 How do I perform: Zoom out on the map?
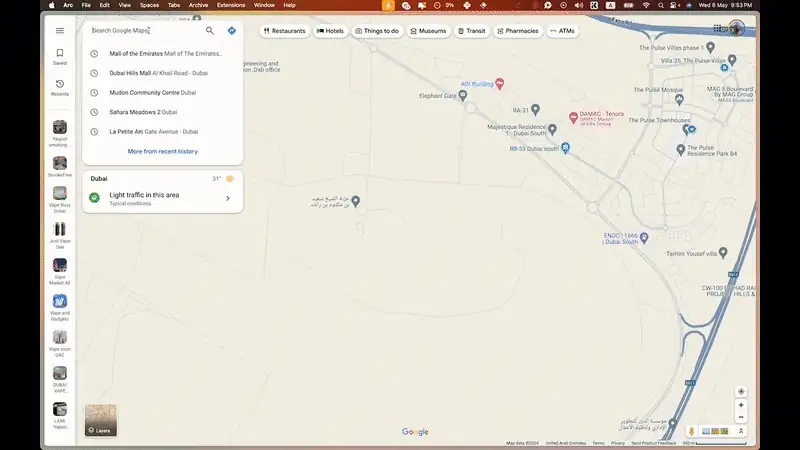741,417
